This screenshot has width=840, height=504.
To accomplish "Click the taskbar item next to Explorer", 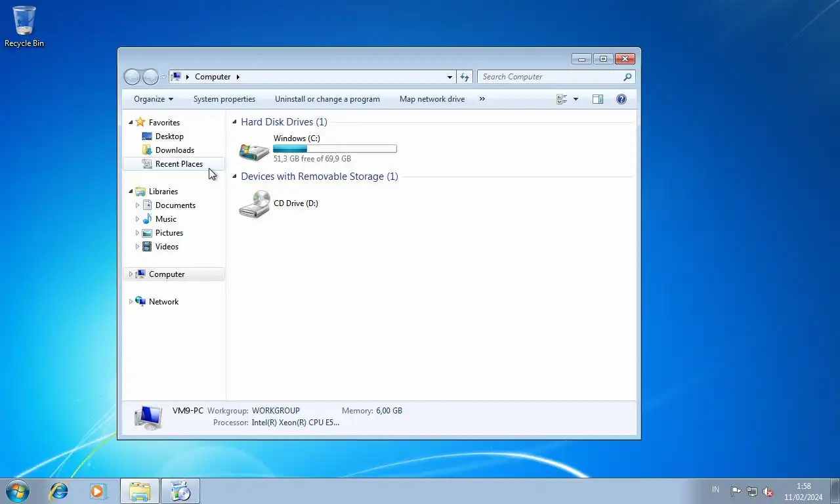I will pyautogui.click(x=180, y=491).
